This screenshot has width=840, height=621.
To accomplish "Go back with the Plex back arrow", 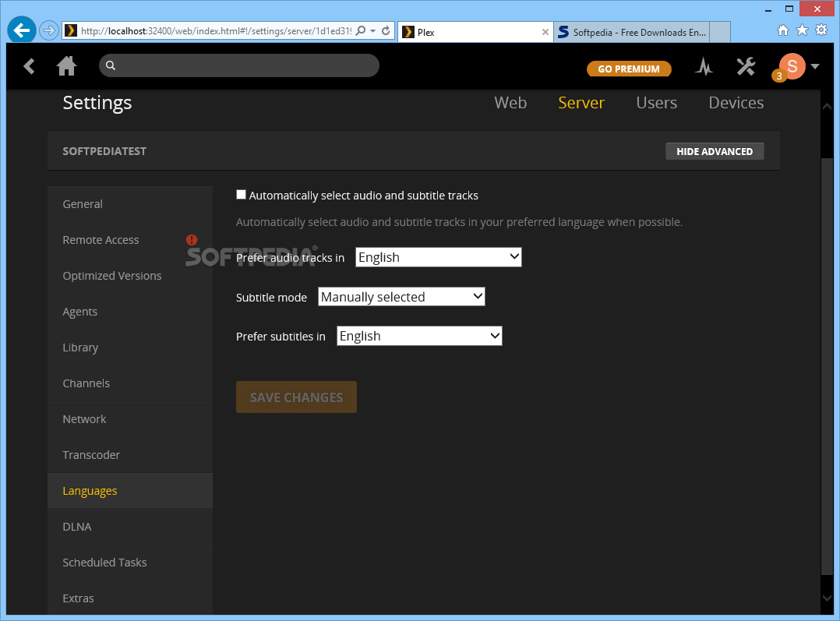I will click(29, 66).
